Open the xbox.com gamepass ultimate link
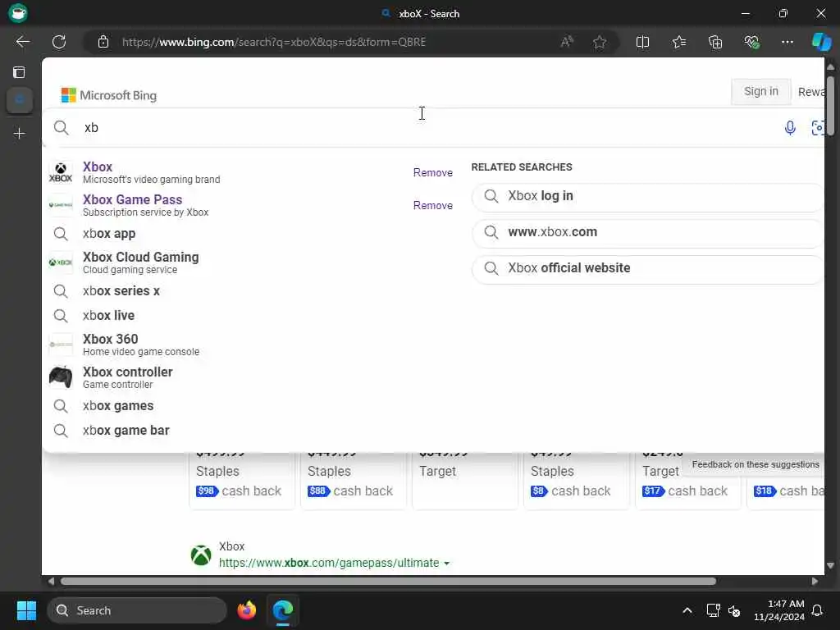840x630 pixels. 329,563
